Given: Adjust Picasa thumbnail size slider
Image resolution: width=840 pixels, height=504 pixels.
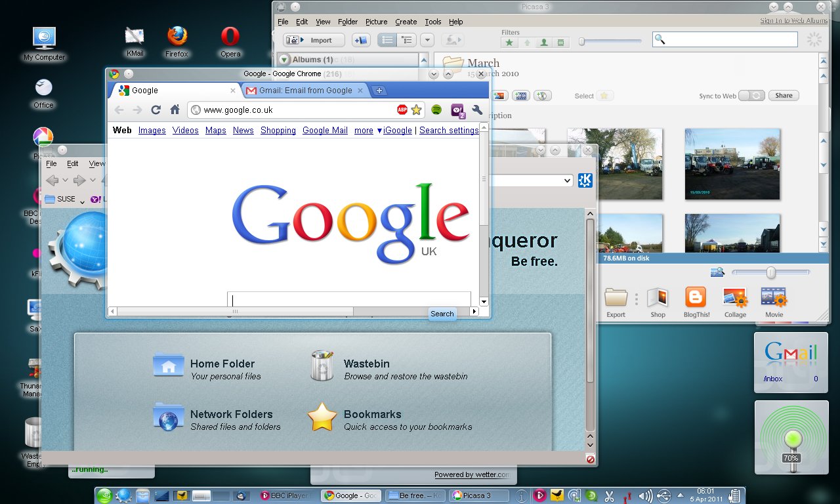Looking at the screenshot, I should pyautogui.click(x=771, y=272).
